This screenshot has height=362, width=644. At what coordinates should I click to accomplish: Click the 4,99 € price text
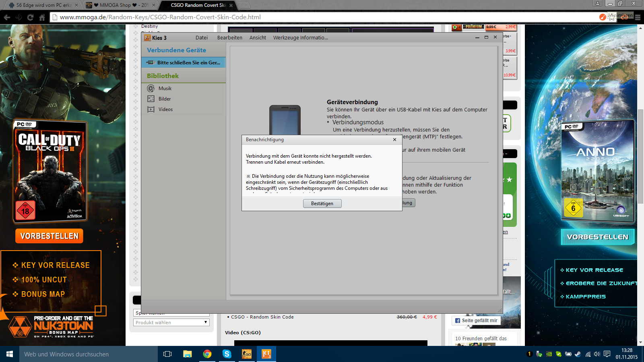tap(429, 317)
